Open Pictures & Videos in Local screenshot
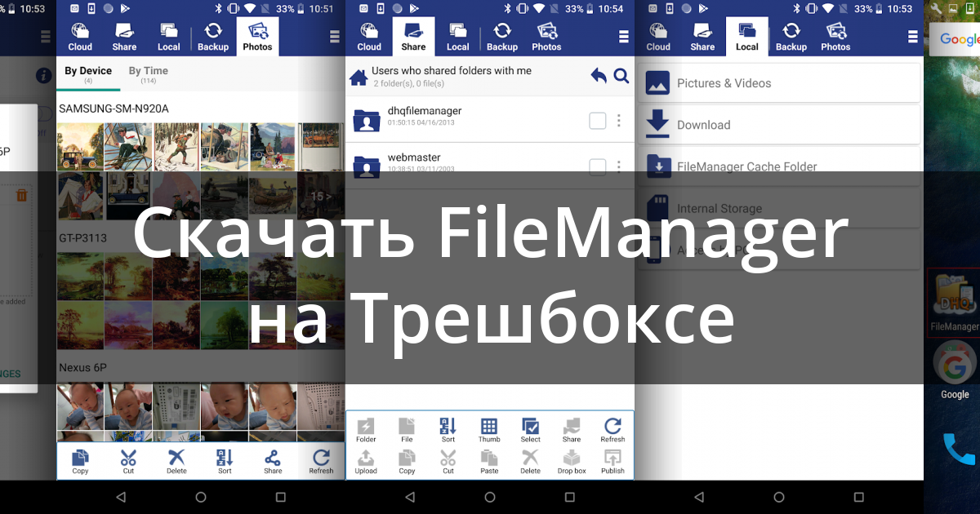Viewport: 980px width, 514px height. pyautogui.click(x=779, y=83)
